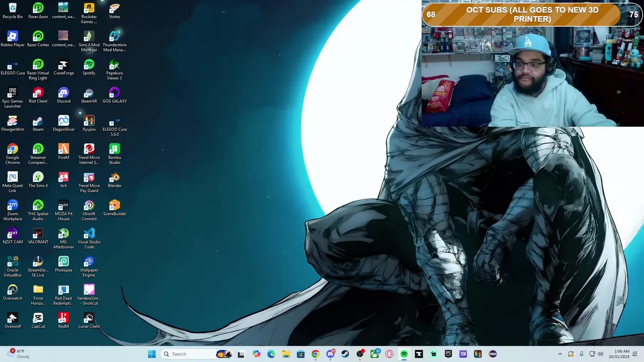The width and height of the screenshot is (644, 362).
Task: Open Epic Games from the taskbar
Action: [x=448, y=354]
